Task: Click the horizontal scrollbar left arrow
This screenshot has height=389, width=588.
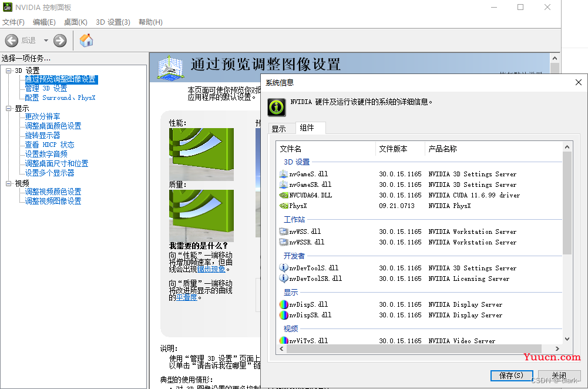Action: coord(281,349)
